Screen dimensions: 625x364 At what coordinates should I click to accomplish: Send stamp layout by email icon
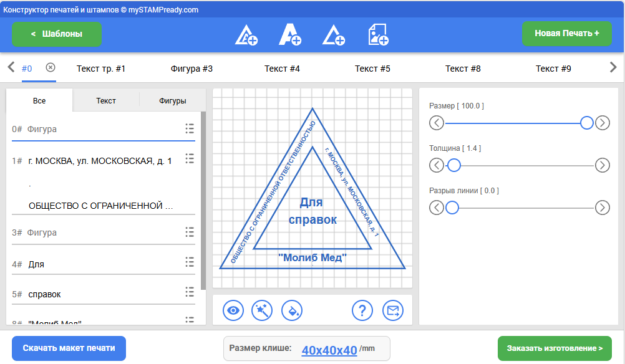coord(393,310)
